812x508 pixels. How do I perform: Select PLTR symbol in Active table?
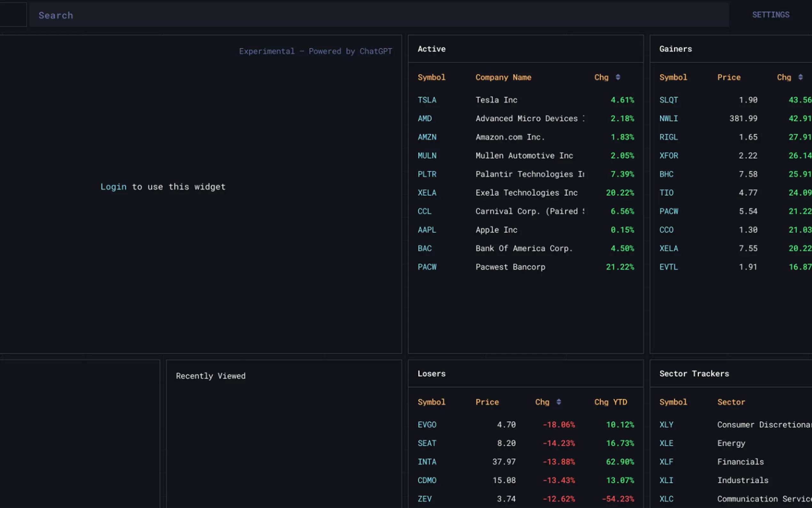pyautogui.click(x=427, y=174)
